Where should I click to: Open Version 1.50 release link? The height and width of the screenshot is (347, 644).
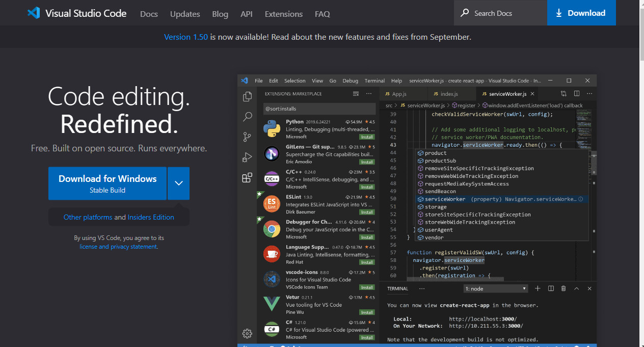point(186,37)
